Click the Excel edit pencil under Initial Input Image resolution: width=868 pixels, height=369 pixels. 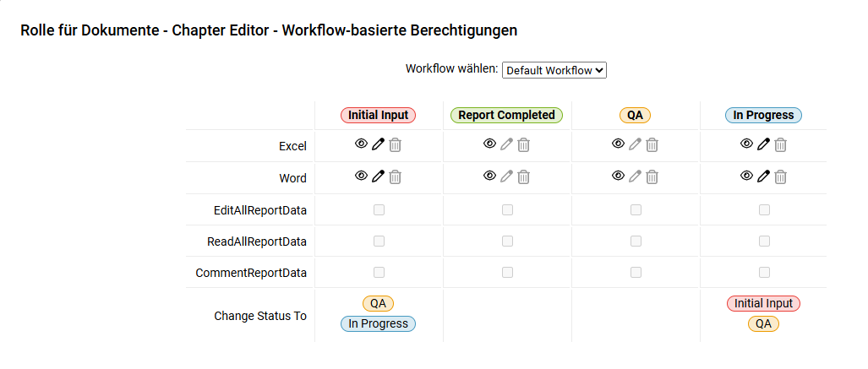[378, 145]
